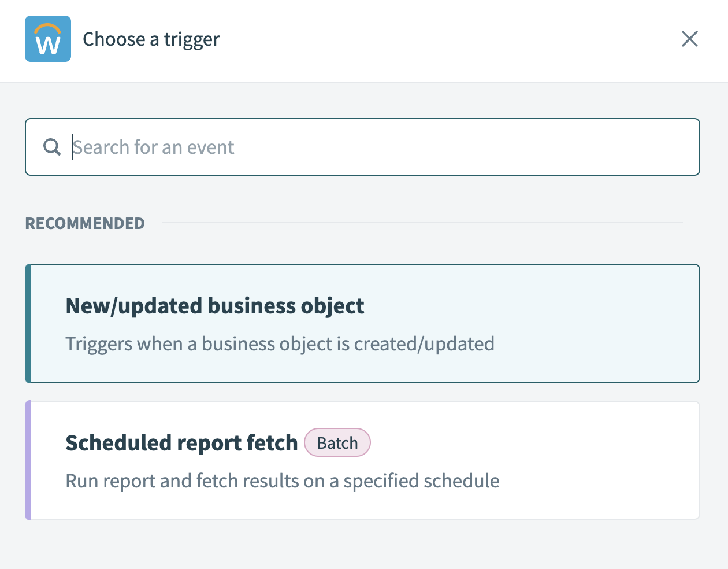Click the 'Run report and fetch results' description
Image resolution: width=728 pixels, height=569 pixels.
[x=283, y=481]
